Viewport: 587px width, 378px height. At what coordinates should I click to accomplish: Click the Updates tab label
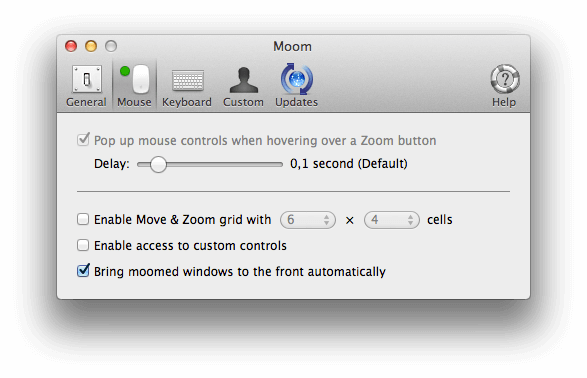(x=296, y=102)
